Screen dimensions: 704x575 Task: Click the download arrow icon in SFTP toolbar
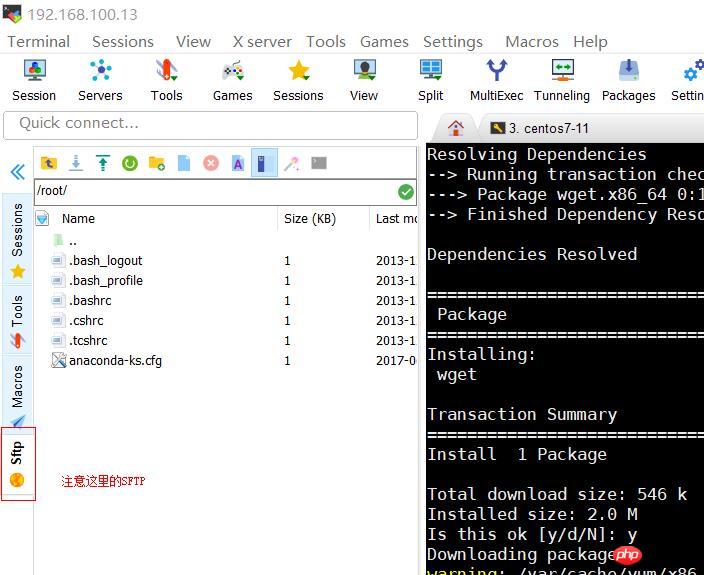point(76,163)
